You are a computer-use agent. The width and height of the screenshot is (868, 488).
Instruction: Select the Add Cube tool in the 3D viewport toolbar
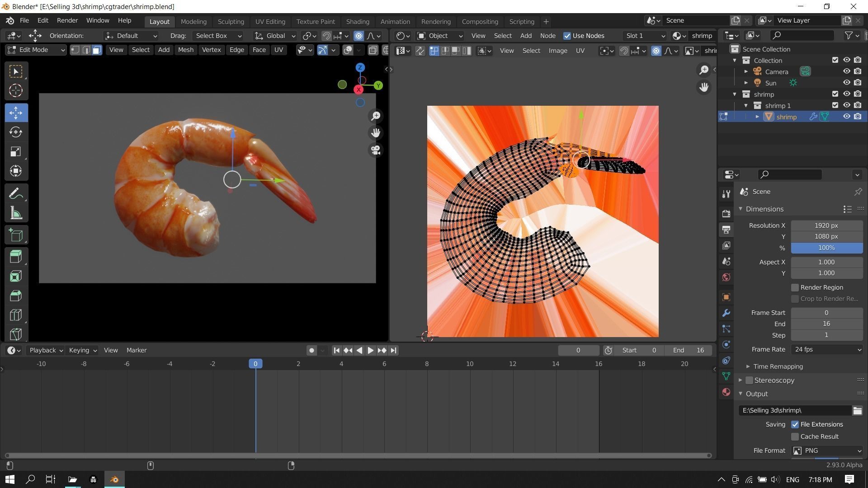tap(16, 235)
